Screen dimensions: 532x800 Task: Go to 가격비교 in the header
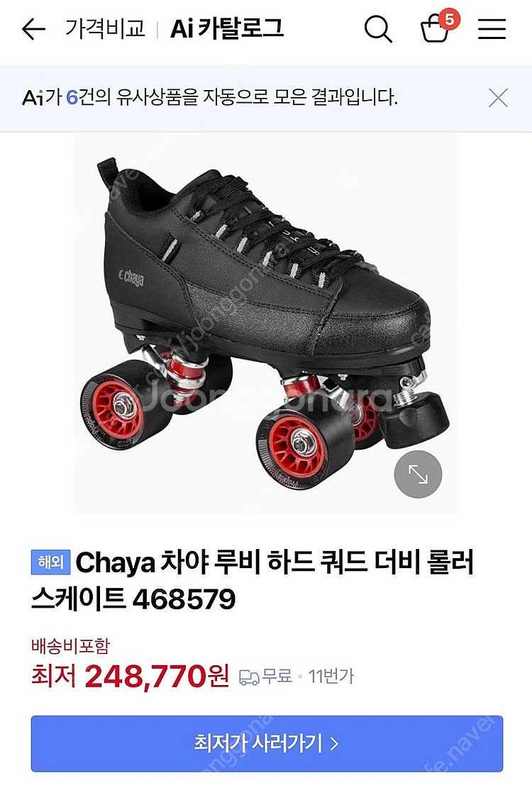click(105, 28)
